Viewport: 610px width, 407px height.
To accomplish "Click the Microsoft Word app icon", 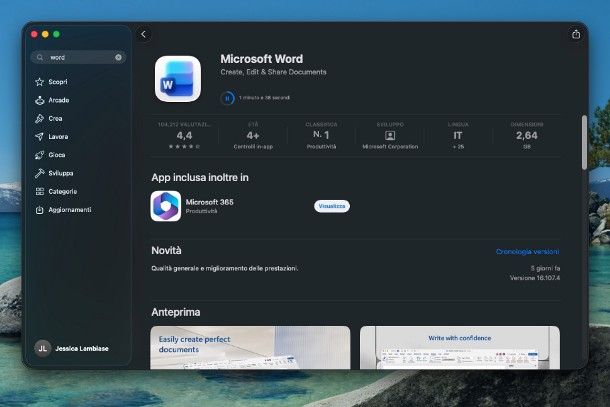I will point(178,79).
